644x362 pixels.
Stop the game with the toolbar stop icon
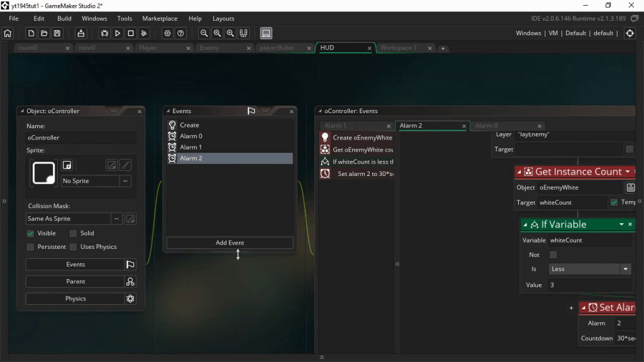click(131, 33)
